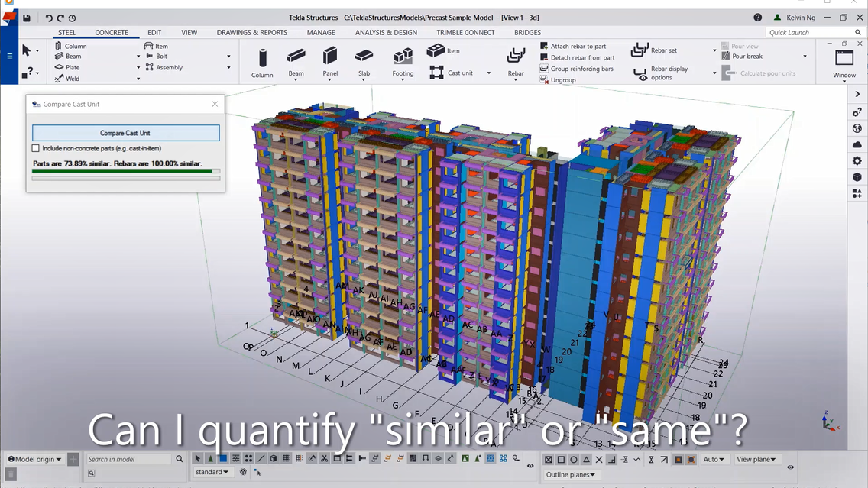868x488 pixels.
Task: Select the Weld tool
Action: (67, 79)
